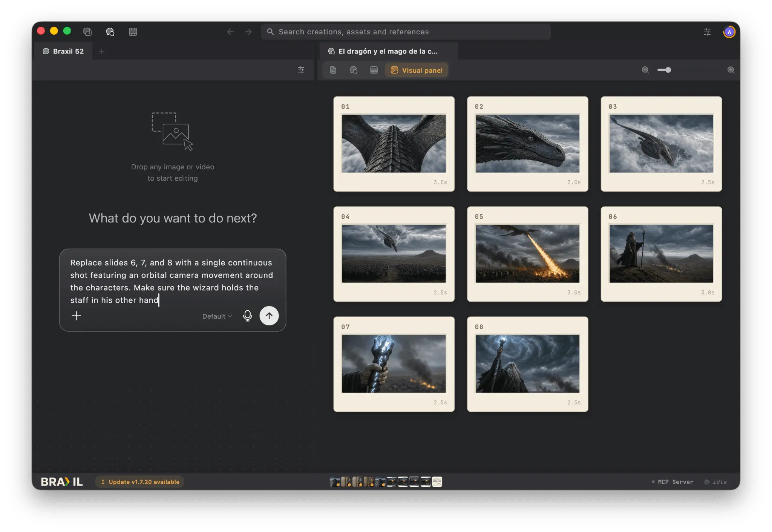This screenshot has height=532, width=772.
Task: Select slide 06 wizard on hill
Action: 661,254
